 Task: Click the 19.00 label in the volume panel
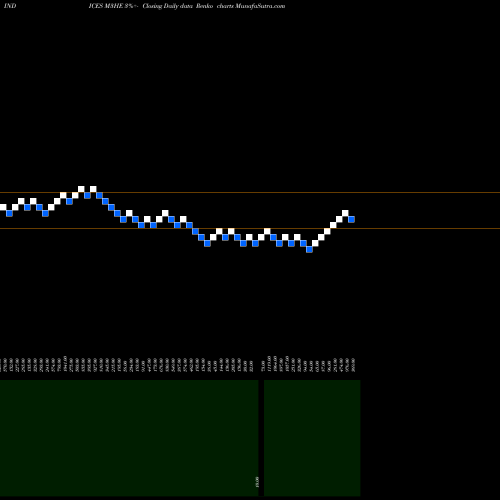[x=256, y=482]
